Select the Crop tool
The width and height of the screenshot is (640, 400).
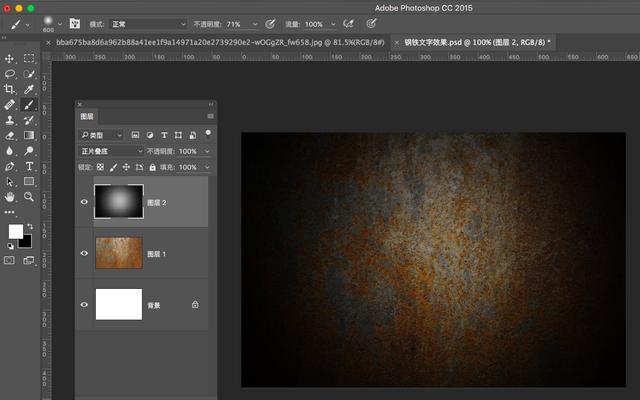pos(10,89)
